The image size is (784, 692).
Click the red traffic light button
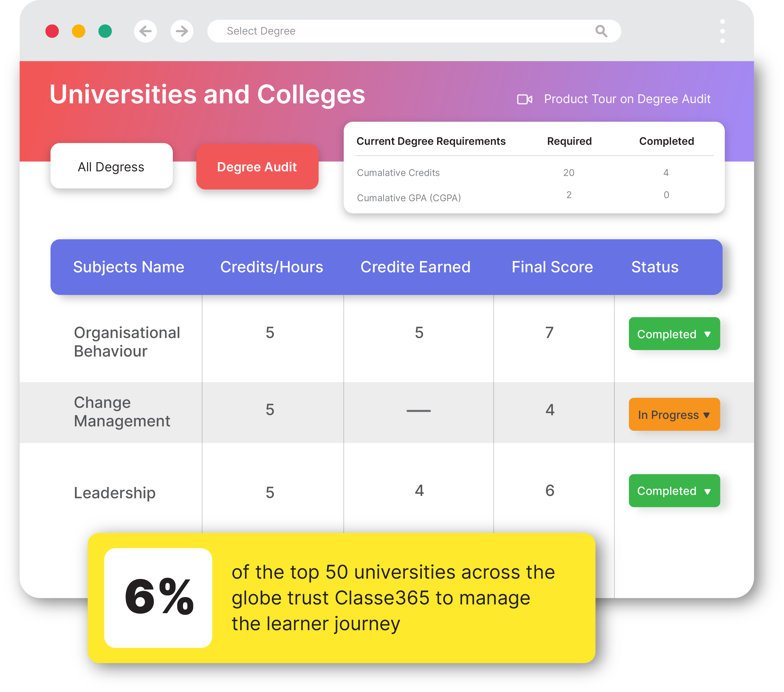pyautogui.click(x=53, y=31)
